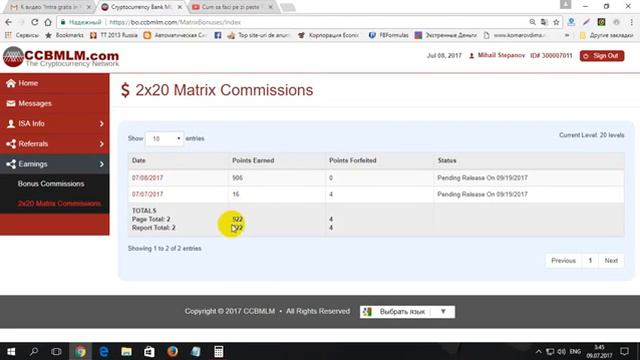The image size is (640, 360).
Task: Open the FBFormulas bookmark
Action: pos(389,36)
